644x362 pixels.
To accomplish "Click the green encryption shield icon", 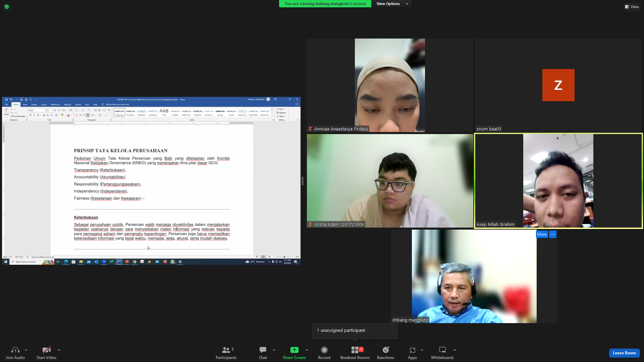I will (7, 7).
